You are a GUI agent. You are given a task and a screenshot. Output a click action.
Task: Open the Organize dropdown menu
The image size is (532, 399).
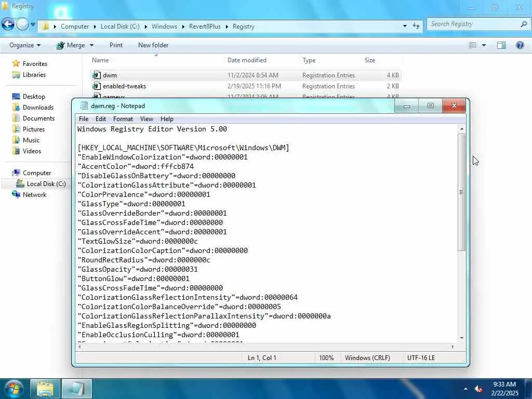point(25,45)
